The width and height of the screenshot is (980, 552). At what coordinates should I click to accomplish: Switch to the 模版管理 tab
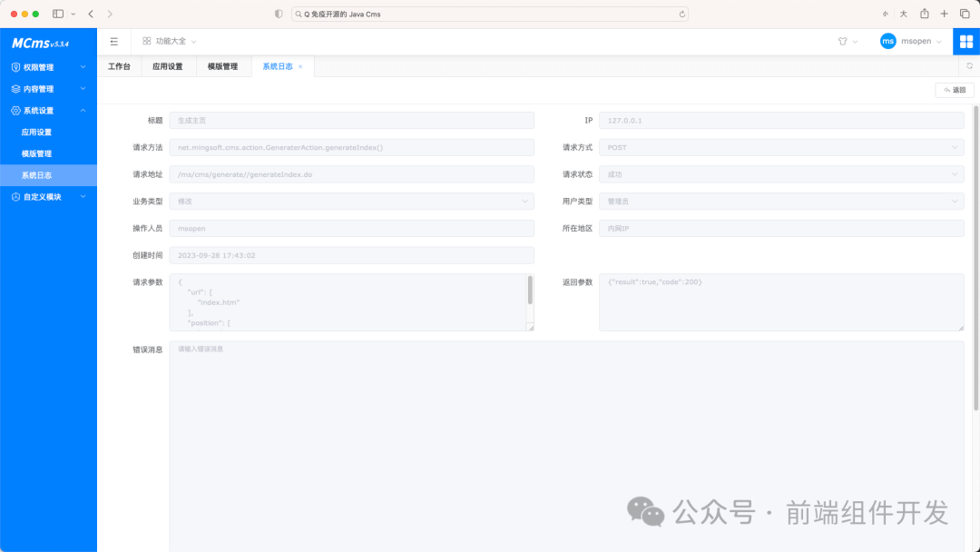point(222,66)
